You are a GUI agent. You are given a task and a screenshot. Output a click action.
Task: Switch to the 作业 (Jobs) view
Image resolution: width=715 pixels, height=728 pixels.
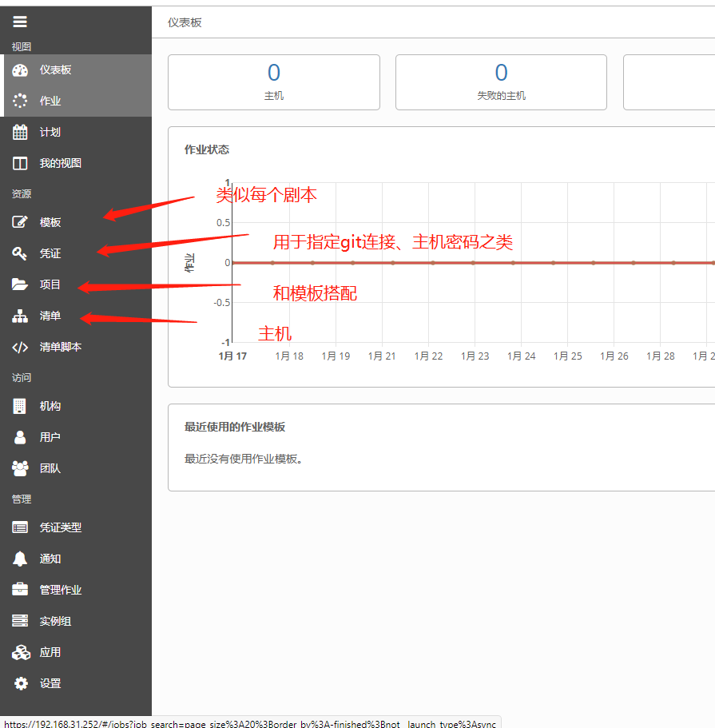tap(19, 100)
